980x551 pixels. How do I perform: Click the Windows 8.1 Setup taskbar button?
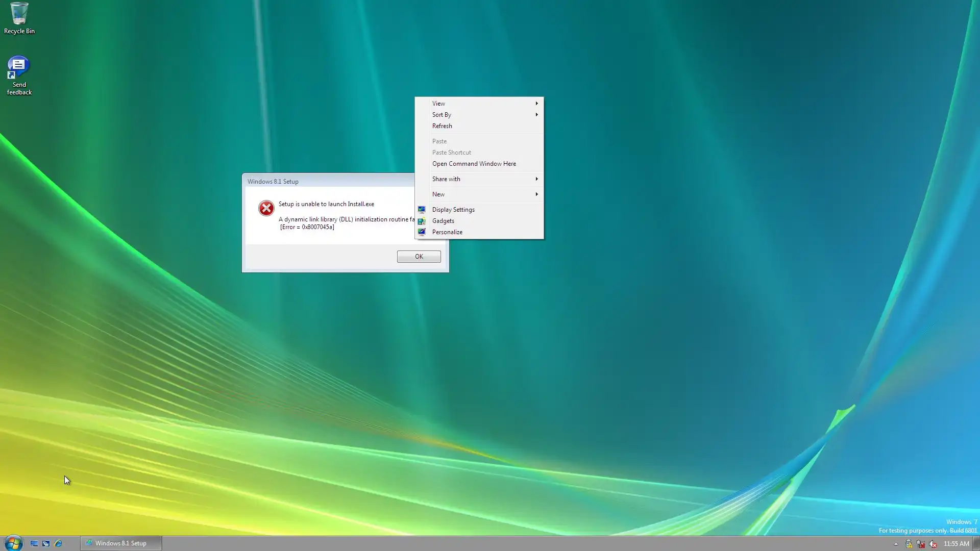point(121,543)
